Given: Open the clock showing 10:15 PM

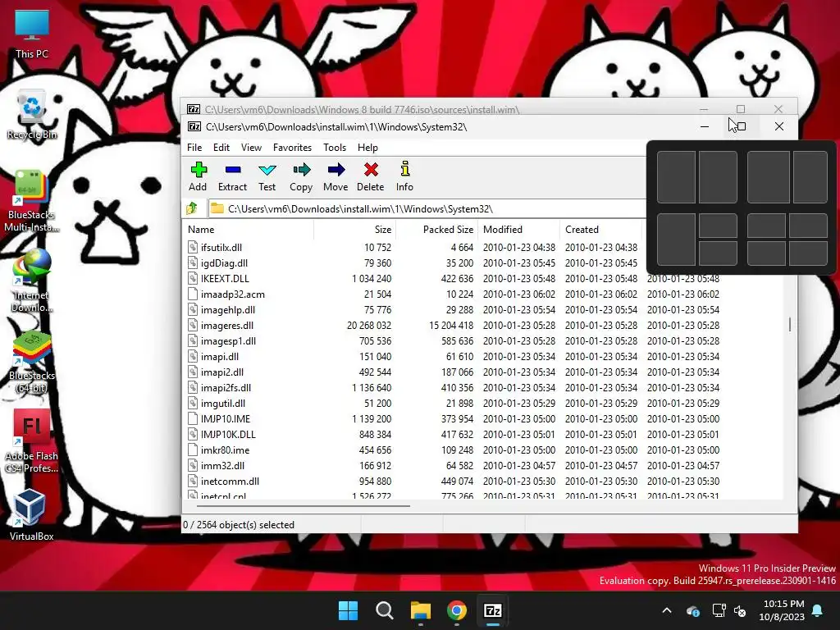Looking at the screenshot, I should click(x=783, y=610).
